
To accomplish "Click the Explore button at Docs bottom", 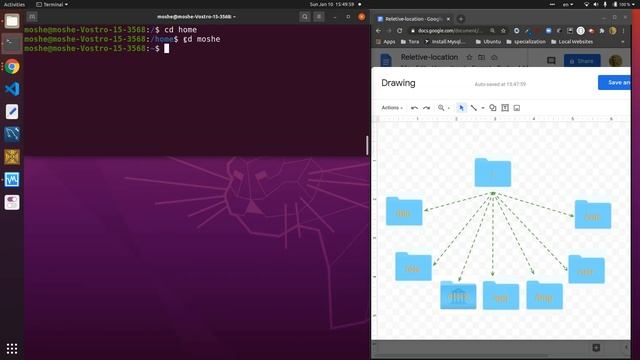I will 596,347.
